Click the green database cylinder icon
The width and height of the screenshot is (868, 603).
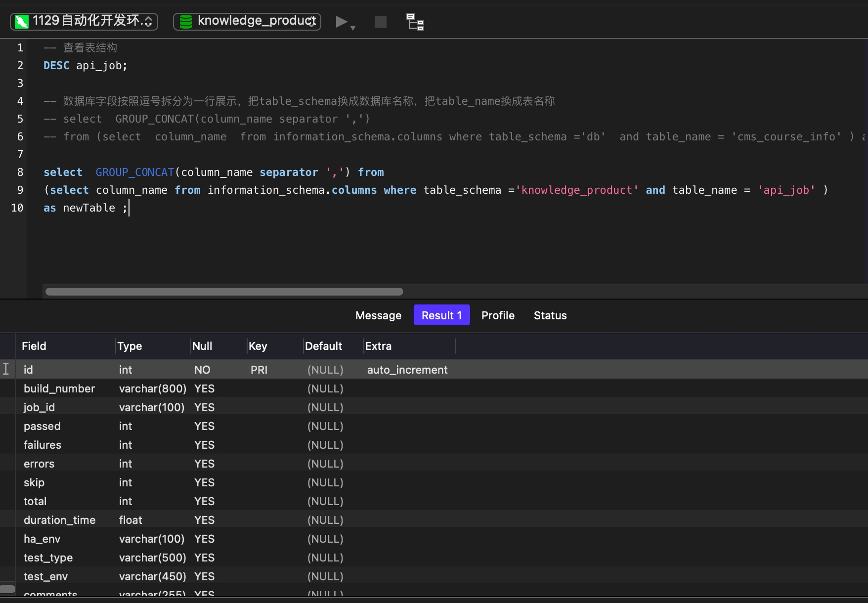(185, 21)
